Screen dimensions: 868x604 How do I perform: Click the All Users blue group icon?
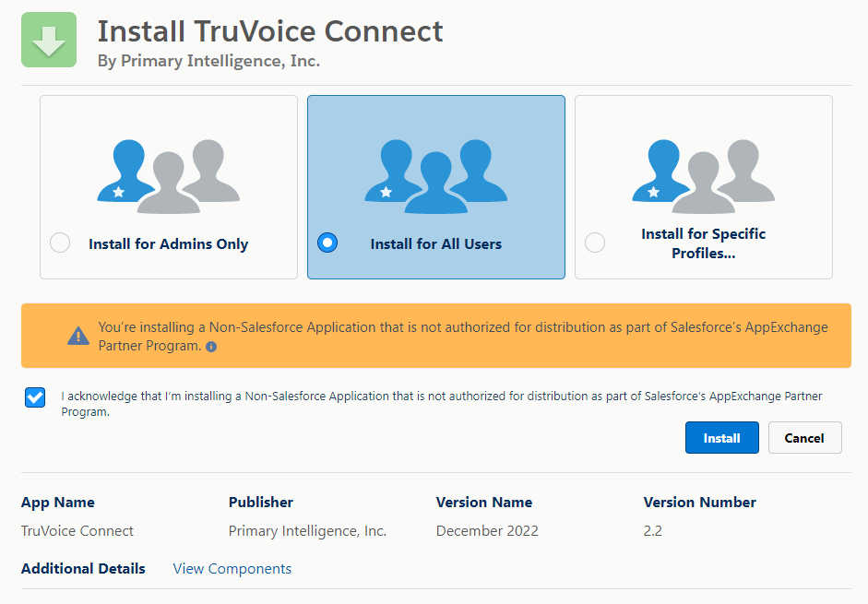click(x=436, y=176)
